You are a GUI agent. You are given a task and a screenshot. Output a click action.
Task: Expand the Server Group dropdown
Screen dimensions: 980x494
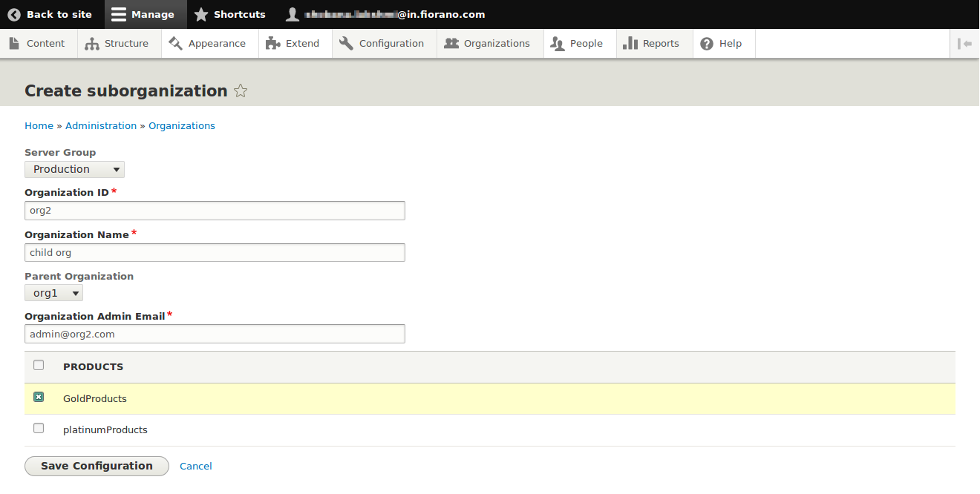[x=74, y=170]
